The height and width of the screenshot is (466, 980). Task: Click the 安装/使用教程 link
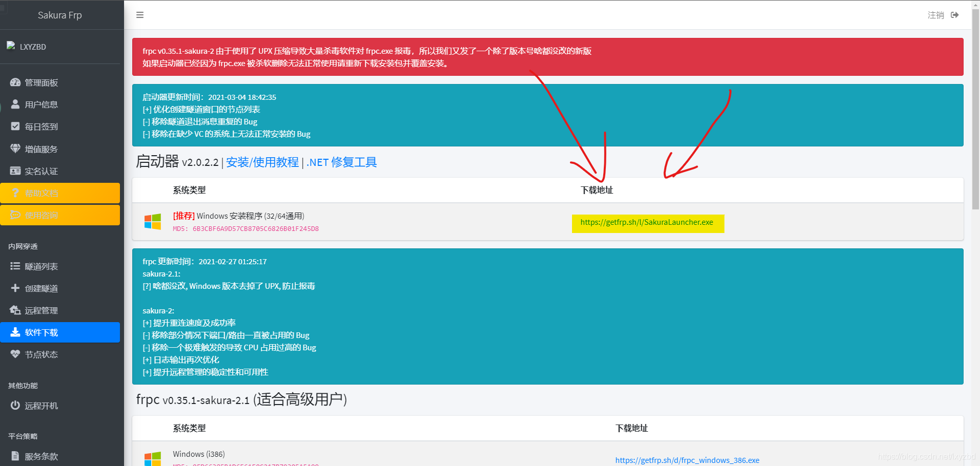(x=262, y=162)
